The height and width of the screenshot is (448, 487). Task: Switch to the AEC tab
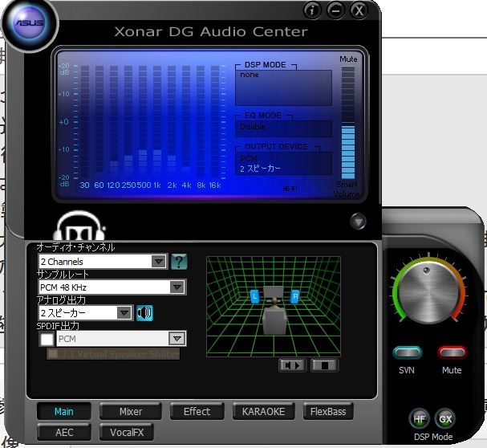(x=64, y=432)
